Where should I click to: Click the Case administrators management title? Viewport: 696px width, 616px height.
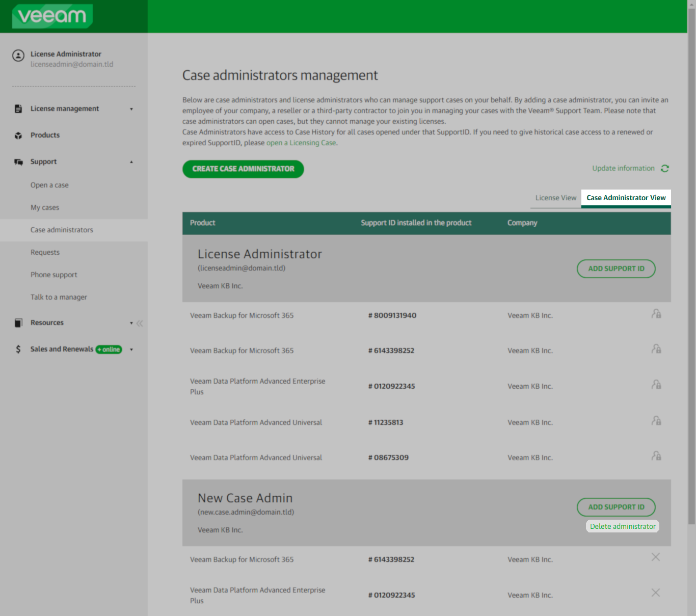pos(280,75)
